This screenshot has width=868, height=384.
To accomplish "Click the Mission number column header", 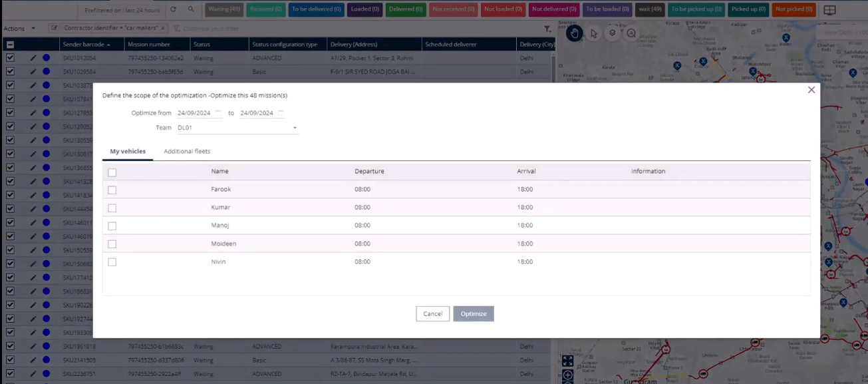I will pyautogui.click(x=157, y=45).
